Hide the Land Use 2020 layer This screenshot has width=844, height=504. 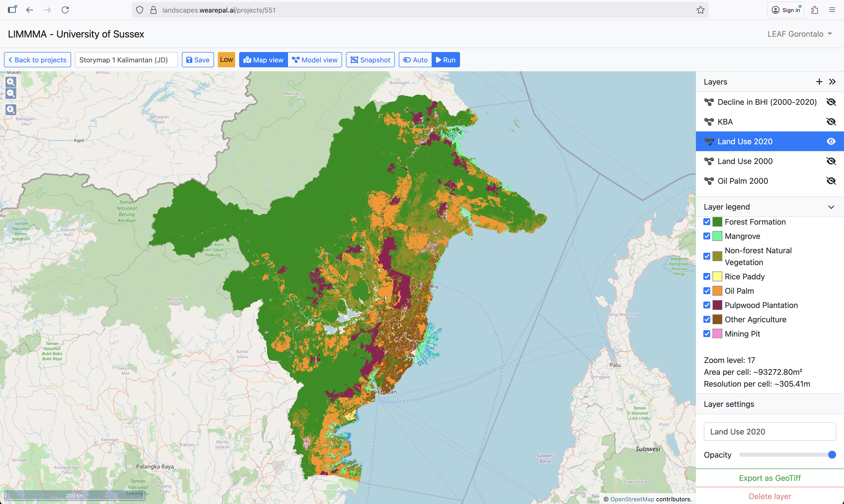[x=831, y=141]
